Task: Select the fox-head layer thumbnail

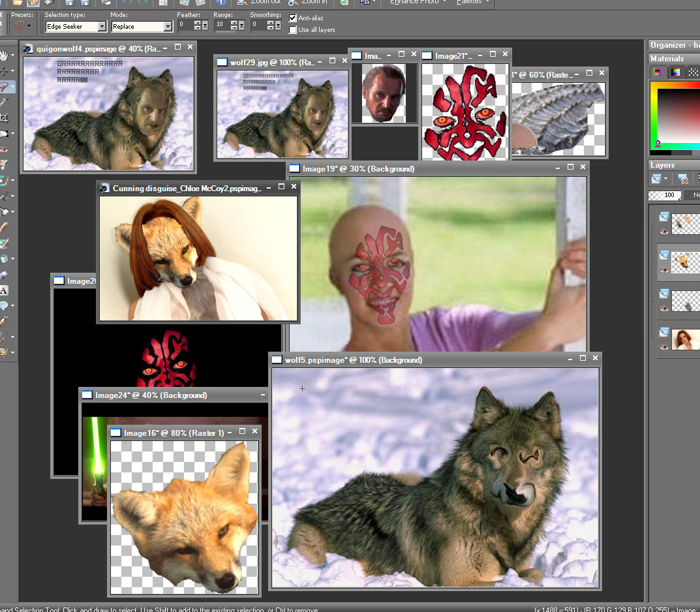Action: [x=685, y=262]
